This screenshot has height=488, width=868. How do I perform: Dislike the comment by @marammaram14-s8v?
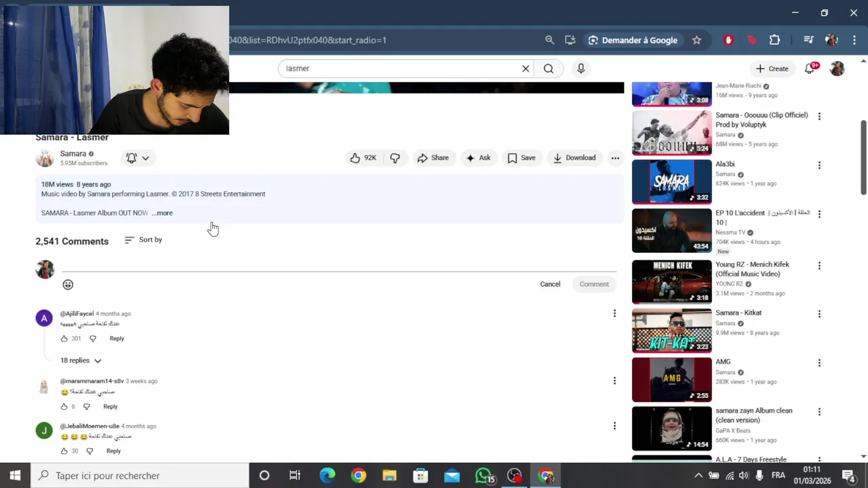(86, 407)
